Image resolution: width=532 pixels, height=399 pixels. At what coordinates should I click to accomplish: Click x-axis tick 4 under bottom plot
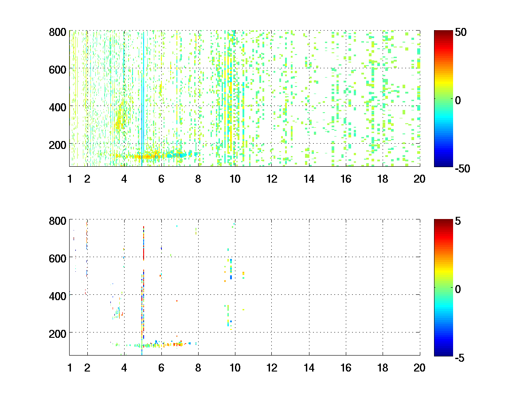coord(124,368)
